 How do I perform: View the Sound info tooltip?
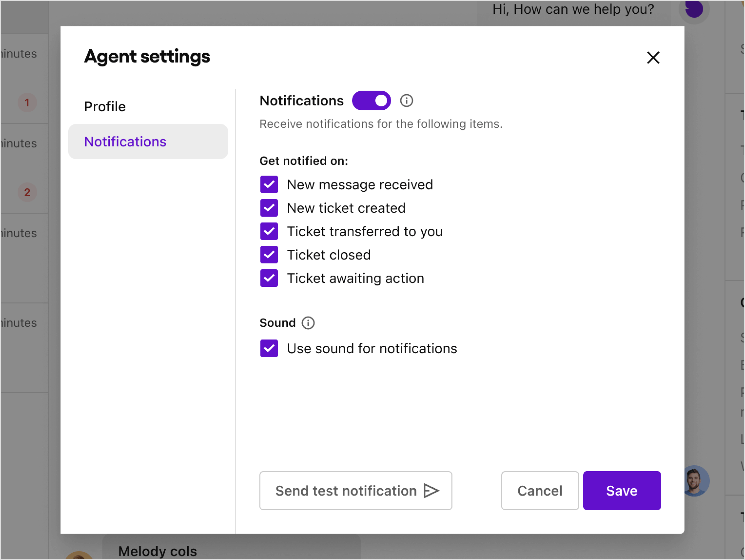pos(308,322)
